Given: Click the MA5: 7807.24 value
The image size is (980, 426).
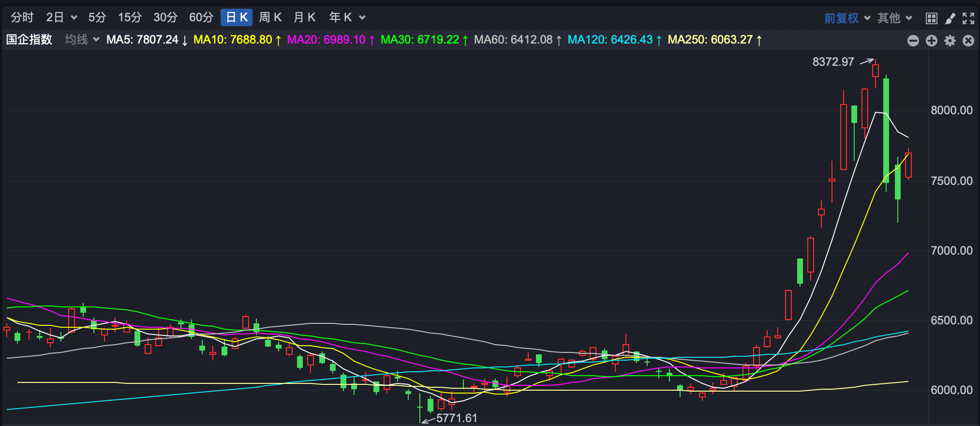Looking at the screenshot, I should (x=147, y=40).
